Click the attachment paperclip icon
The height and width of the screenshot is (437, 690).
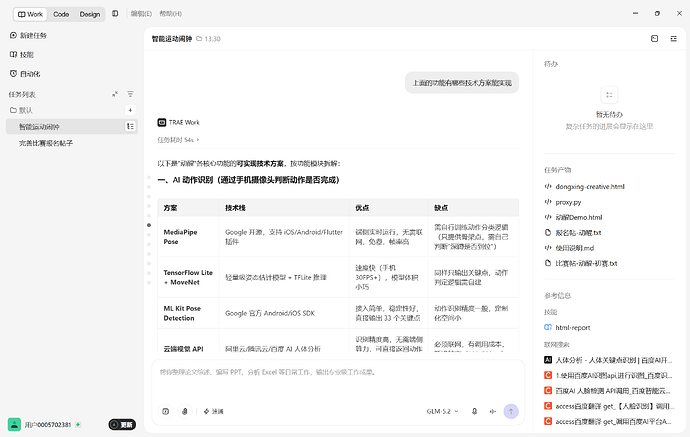(x=185, y=411)
